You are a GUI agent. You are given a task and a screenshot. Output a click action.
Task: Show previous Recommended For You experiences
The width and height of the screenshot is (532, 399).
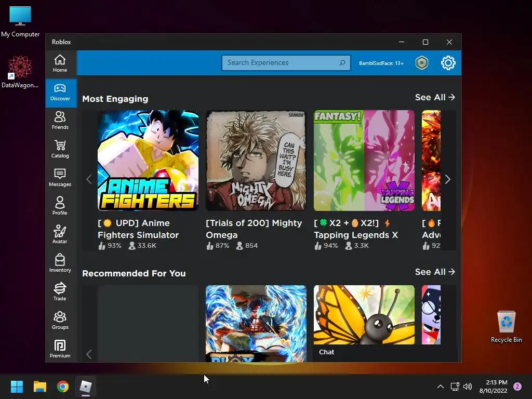point(89,354)
